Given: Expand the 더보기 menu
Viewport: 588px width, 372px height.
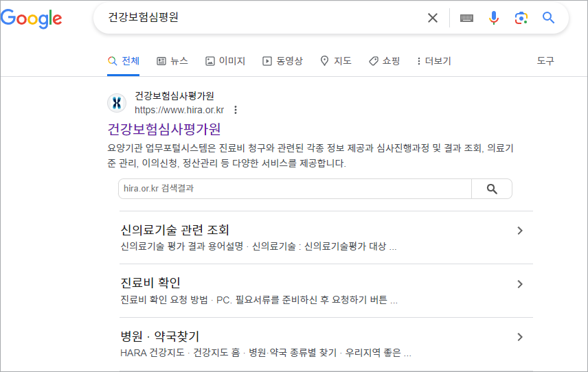Looking at the screenshot, I should (x=434, y=60).
